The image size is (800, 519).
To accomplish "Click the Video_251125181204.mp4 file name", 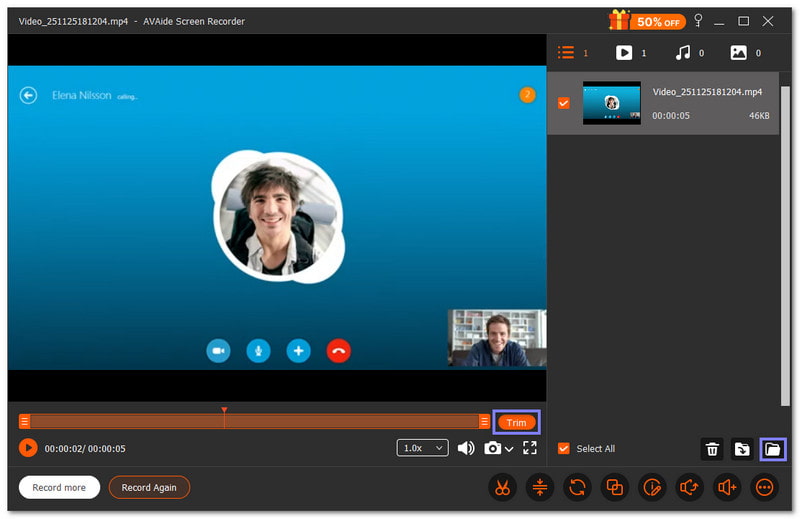I will tap(707, 92).
